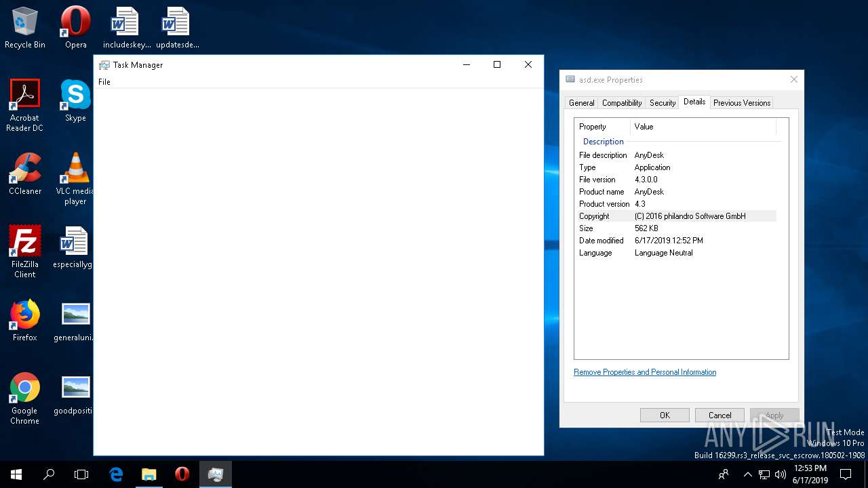Viewport: 868px width, 488px height.
Task: Maximize the Task Manager window
Action: click(x=497, y=64)
